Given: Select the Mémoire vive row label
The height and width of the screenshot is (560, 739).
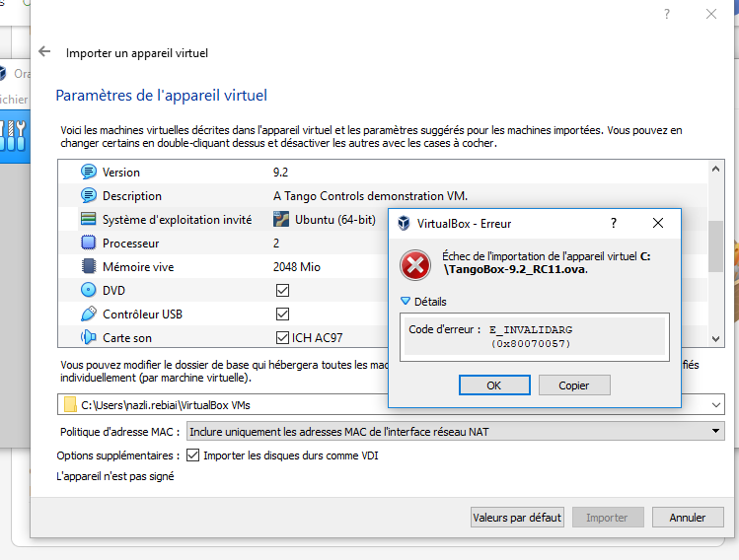Looking at the screenshot, I should click(138, 267).
